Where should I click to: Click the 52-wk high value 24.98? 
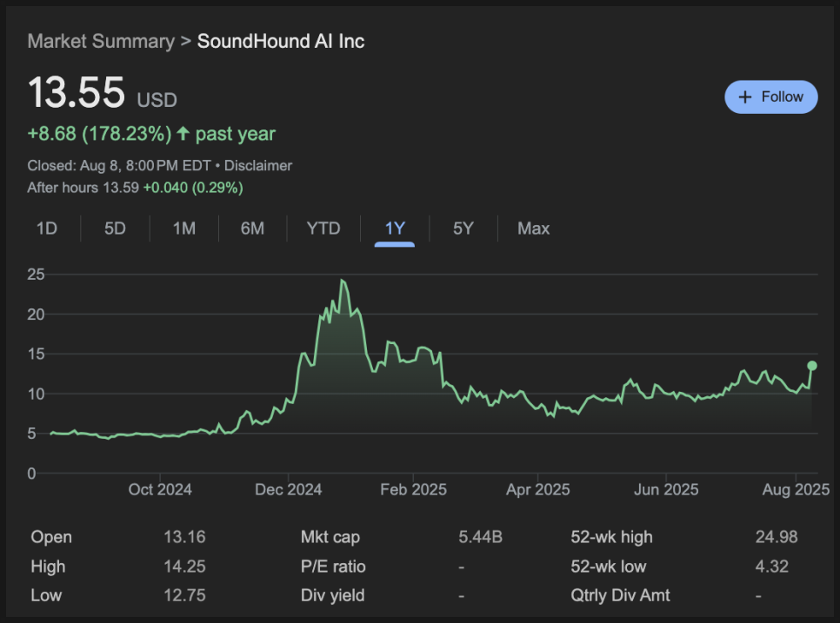pyautogui.click(x=777, y=537)
